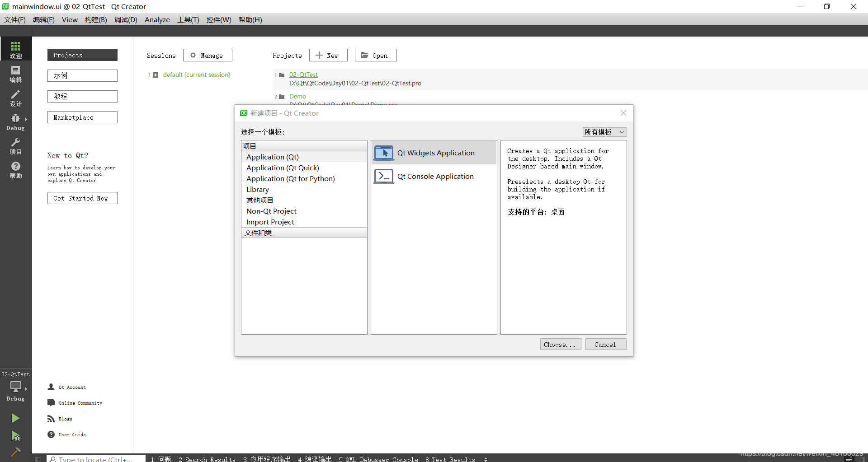Select Application (Qt for Python) category
This screenshot has height=462, width=868.
click(304, 178)
